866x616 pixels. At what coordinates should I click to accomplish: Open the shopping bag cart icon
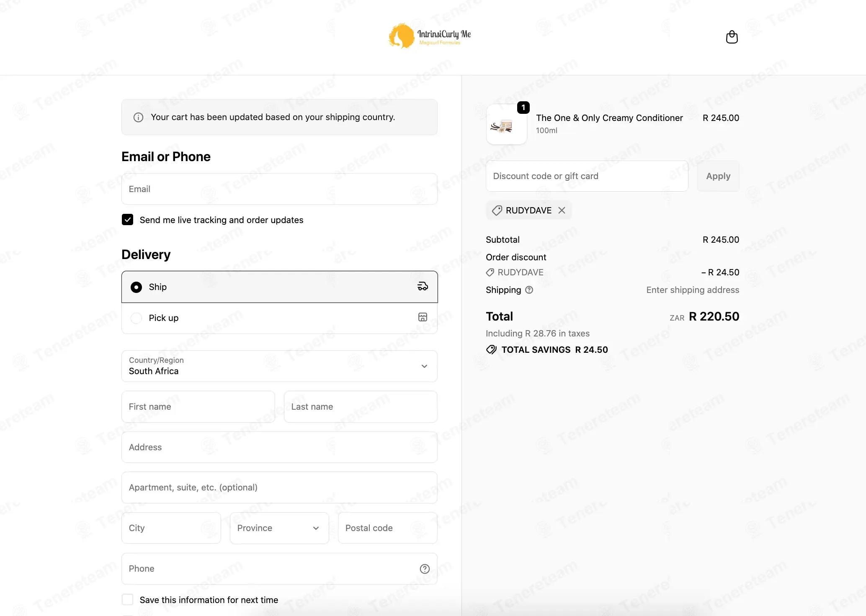pos(732,37)
